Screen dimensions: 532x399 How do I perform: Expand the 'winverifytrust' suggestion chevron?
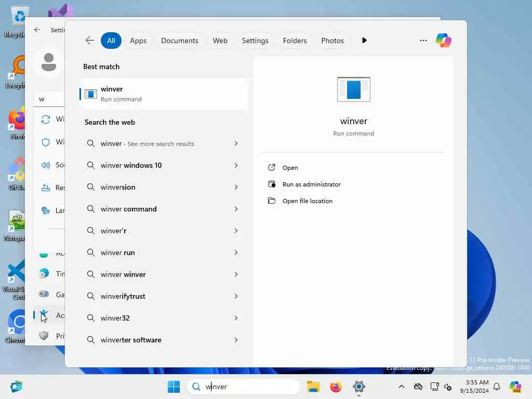click(236, 296)
